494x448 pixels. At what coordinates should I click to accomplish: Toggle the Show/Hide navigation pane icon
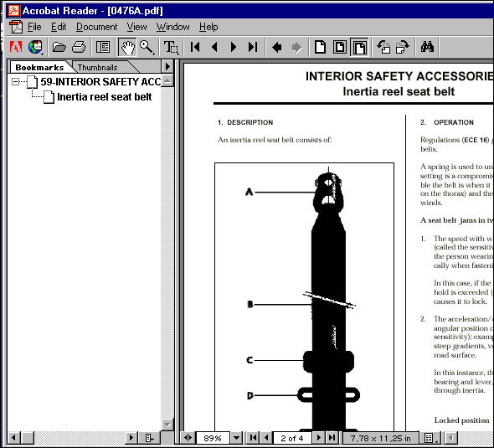[103, 47]
